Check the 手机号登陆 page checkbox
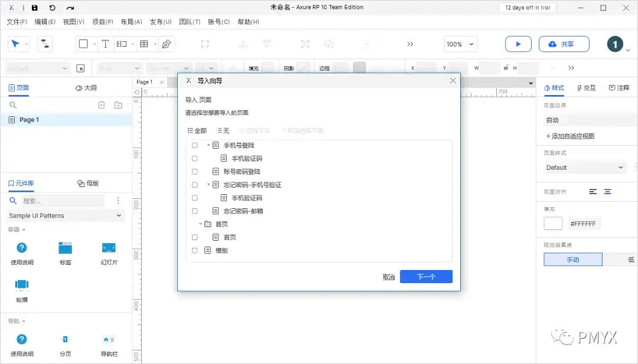The width and height of the screenshot is (638, 364). 194,145
